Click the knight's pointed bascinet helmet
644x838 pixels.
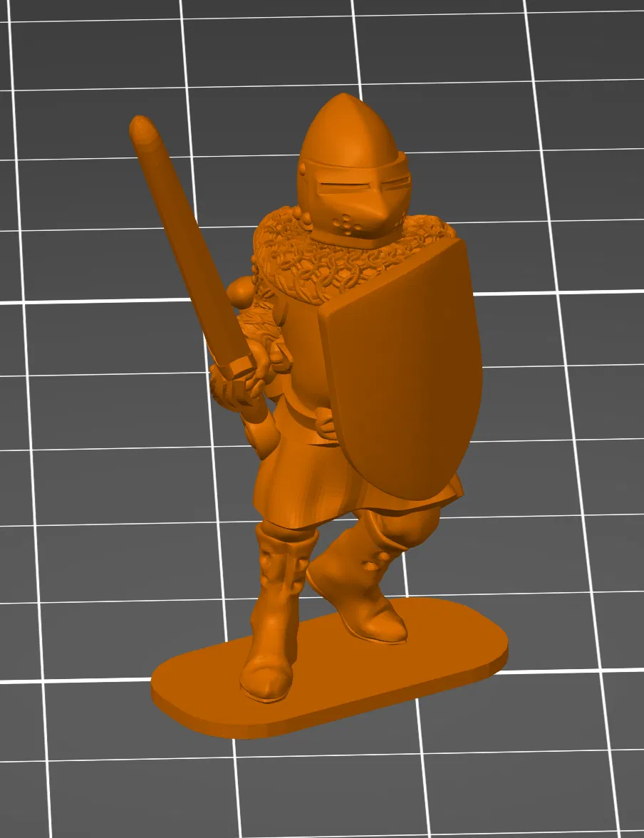(355, 171)
